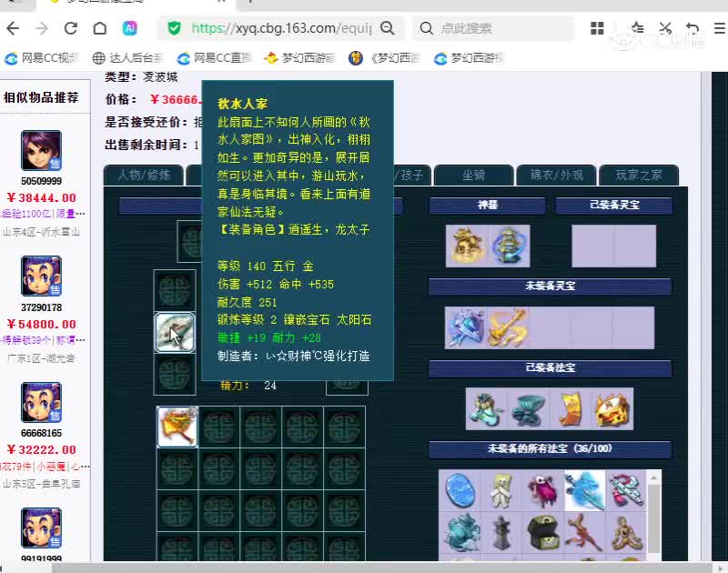Viewport: 728px width, 573px height.
Task: Open the first 梦幻西游 bookmark with sun icon
Action: [x=299, y=58]
